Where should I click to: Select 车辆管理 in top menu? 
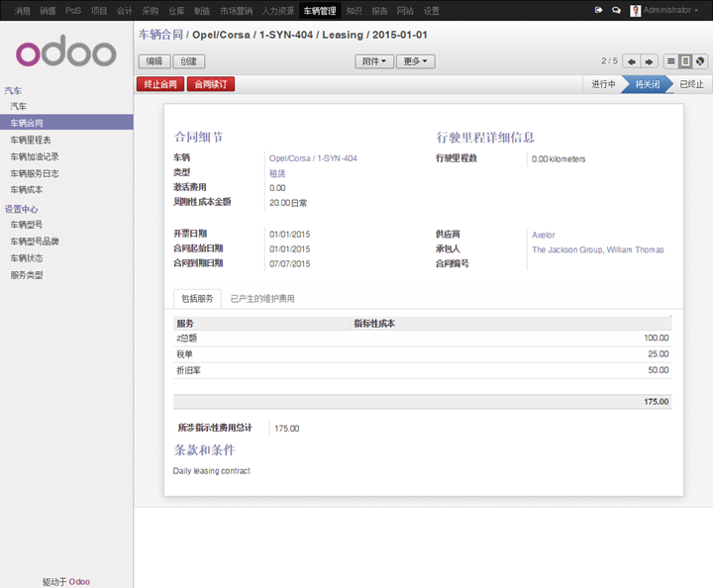[320, 11]
